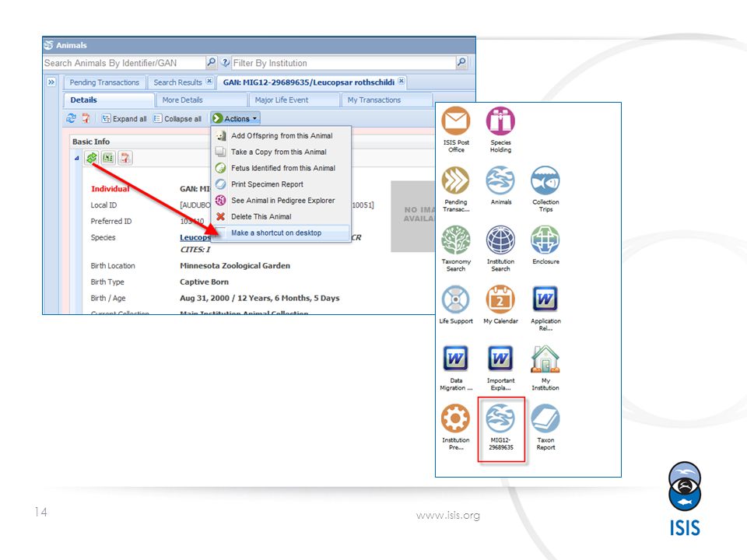The image size is (747, 560).
Task: Click the search magnifier for Identifier/GAN
Action: 211,62
